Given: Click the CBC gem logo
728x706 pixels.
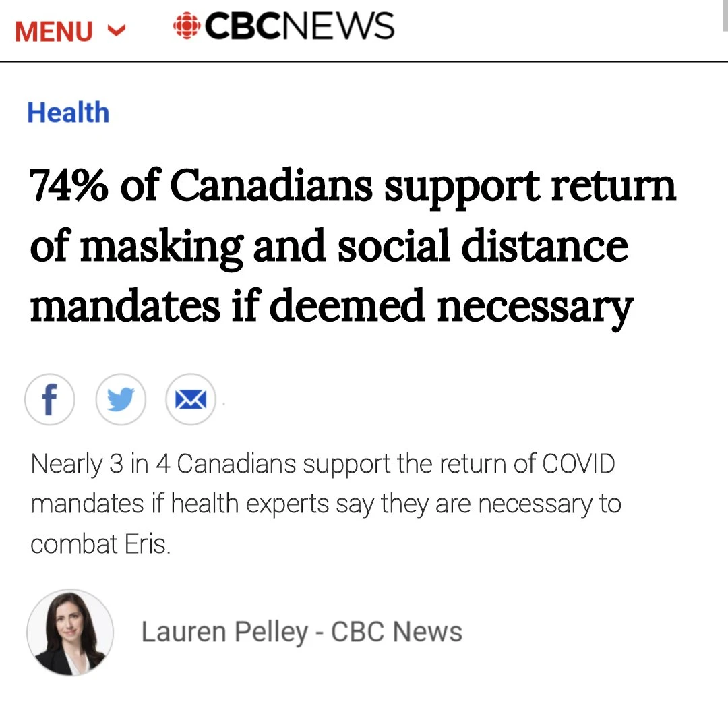Looking at the screenshot, I should 186,27.
